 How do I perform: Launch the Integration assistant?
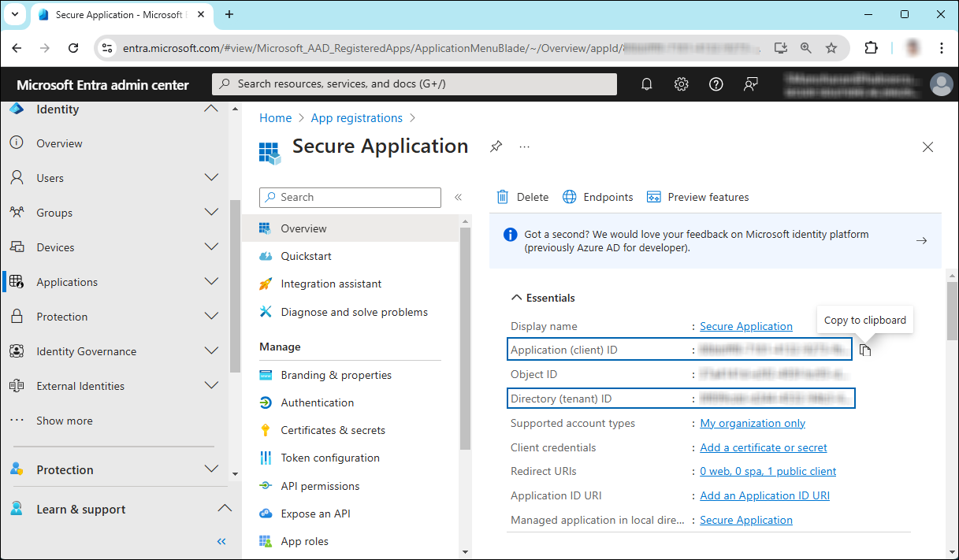(330, 284)
